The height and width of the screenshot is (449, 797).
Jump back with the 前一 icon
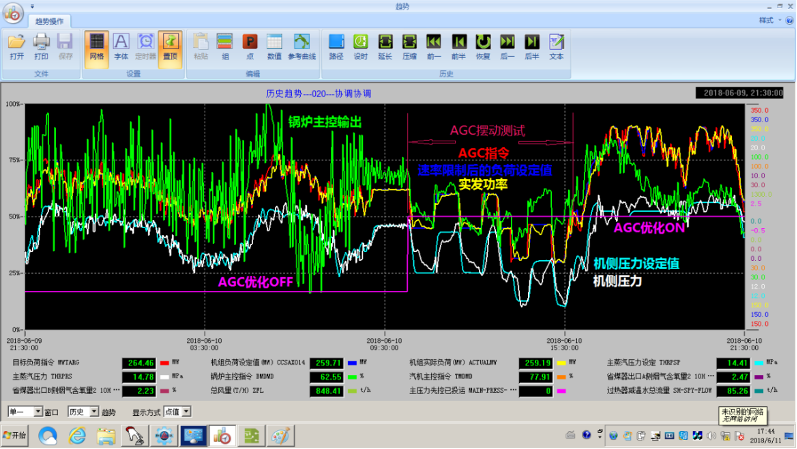(434, 46)
